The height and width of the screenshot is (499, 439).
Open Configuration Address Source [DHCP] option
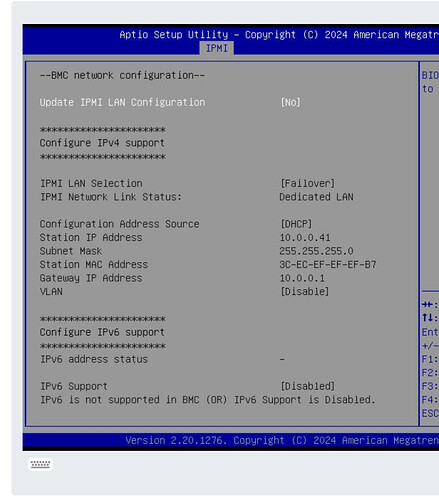point(296,224)
